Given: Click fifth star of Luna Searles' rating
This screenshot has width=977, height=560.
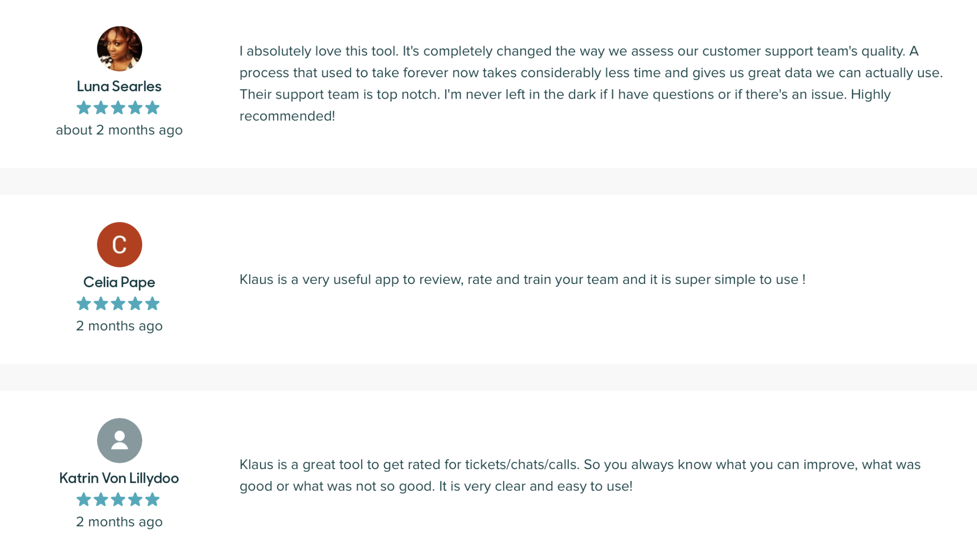Looking at the screenshot, I should coord(152,108).
